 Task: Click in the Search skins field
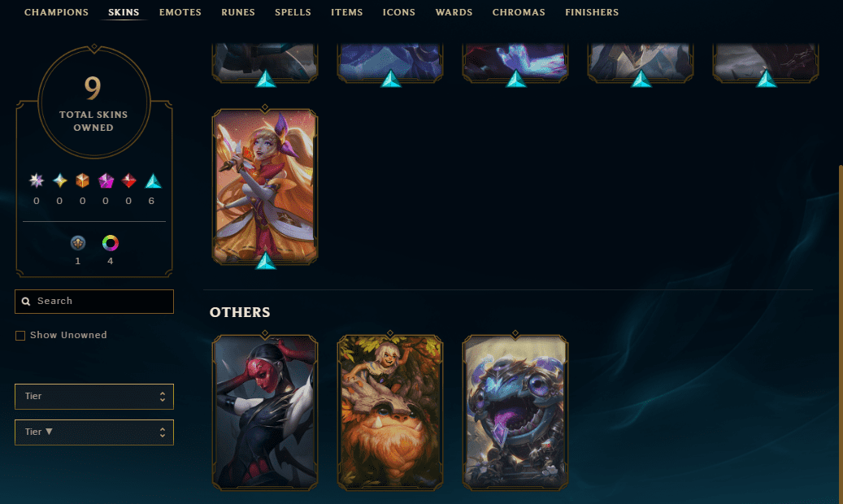pyautogui.click(x=94, y=302)
